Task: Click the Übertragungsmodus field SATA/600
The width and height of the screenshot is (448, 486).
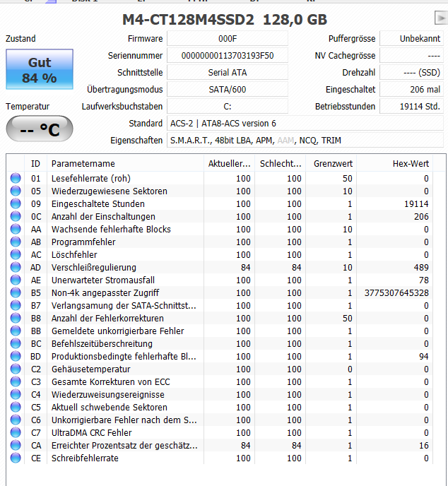Action: [228, 90]
